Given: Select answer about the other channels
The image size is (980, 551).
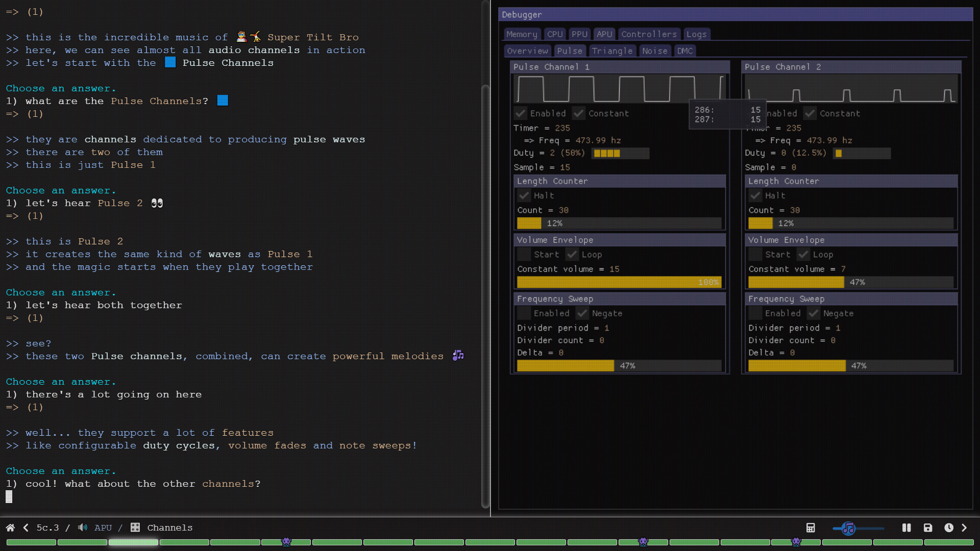Looking at the screenshot, I should [x=133, y=484].
